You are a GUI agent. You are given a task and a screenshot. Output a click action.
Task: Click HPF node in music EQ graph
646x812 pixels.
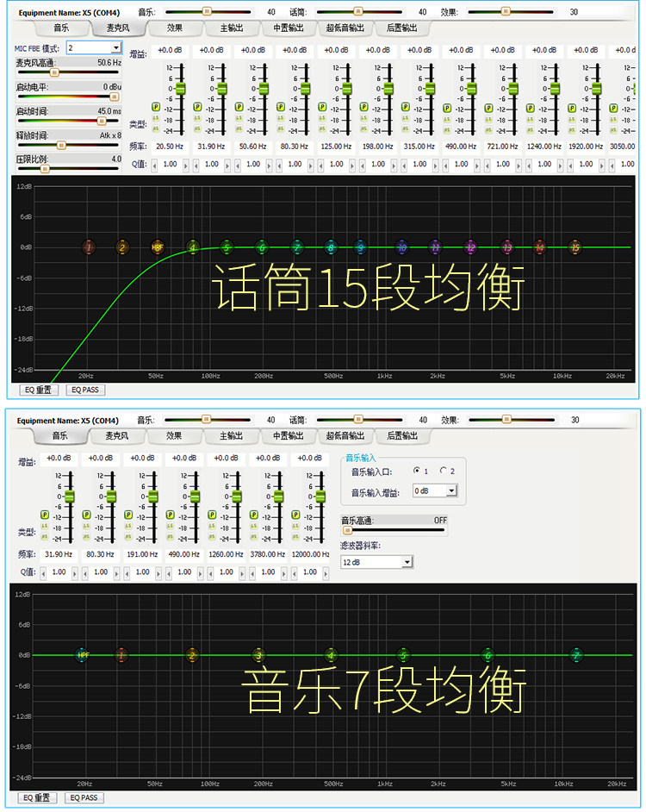click(83, 655)
